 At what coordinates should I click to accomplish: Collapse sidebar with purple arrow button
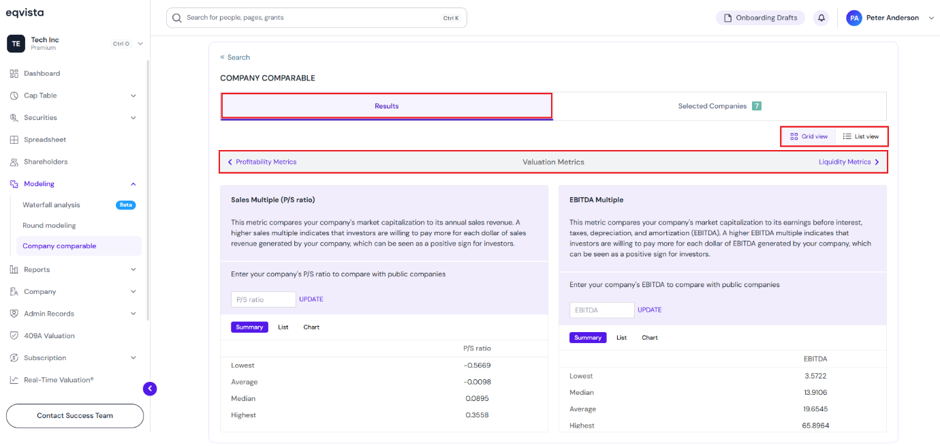point(150,389)
